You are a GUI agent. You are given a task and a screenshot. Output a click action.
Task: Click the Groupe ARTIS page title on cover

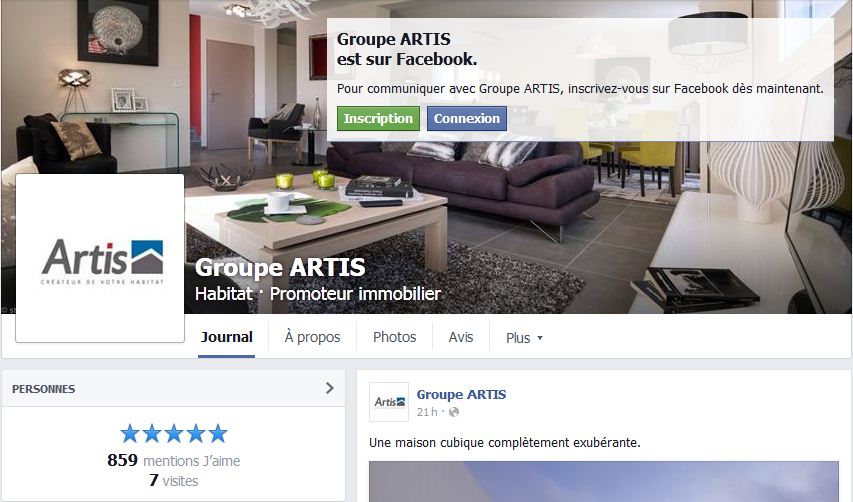coord(280,267)
